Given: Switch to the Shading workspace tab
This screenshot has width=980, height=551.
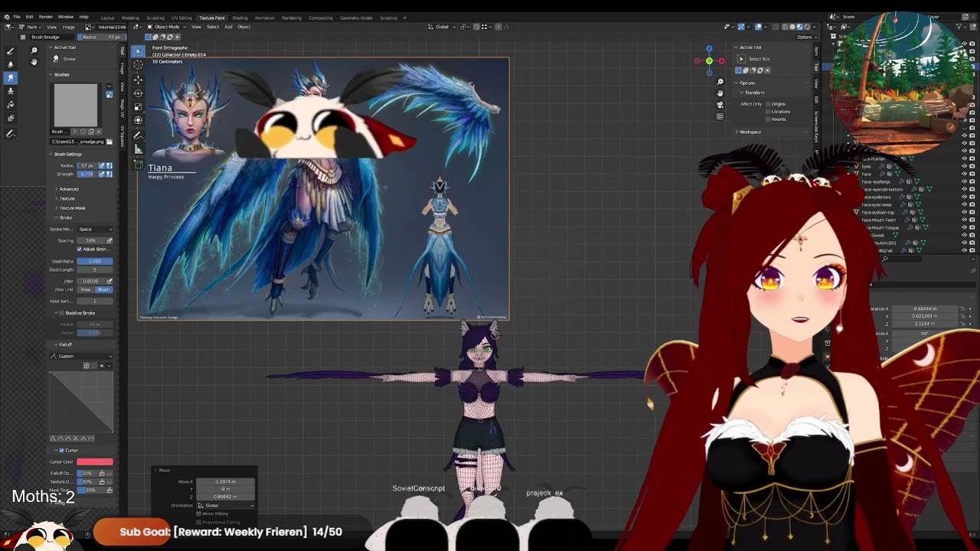Looking at the screenshot, I should click(x=240, y=18).
